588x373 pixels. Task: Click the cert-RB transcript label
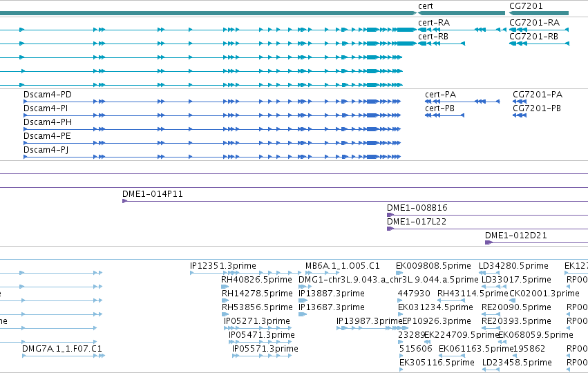click(x=433, y=37)
